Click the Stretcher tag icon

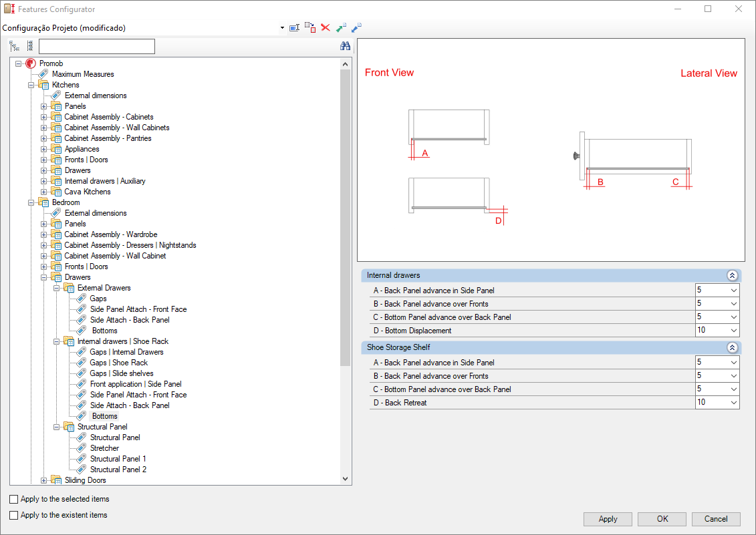[82, 448]
